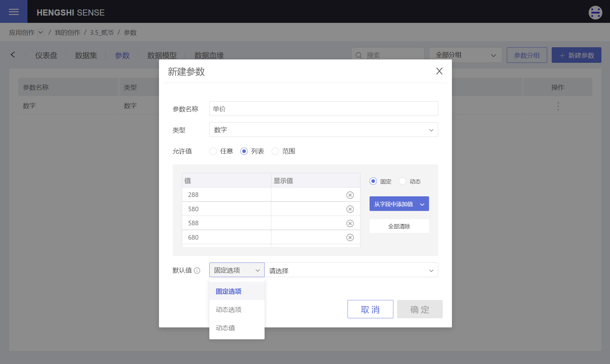Screen dimensions: 610x364
Task: Choose 动态值 from the dropdown list
Action: coord(237,328)
